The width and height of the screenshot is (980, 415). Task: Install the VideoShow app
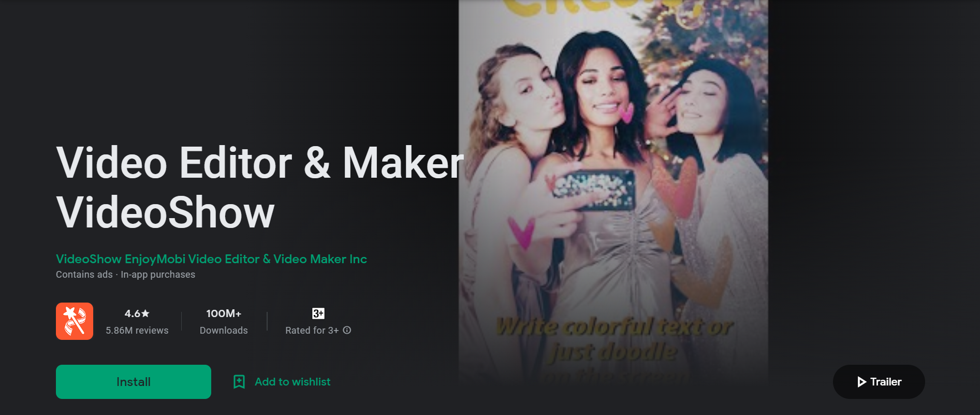134,382
